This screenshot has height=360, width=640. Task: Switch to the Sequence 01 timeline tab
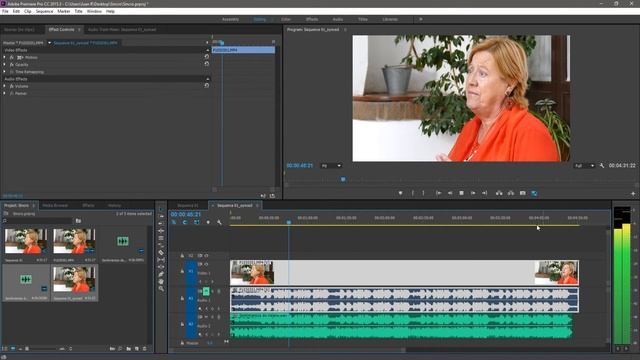click(x=188, y=205)
